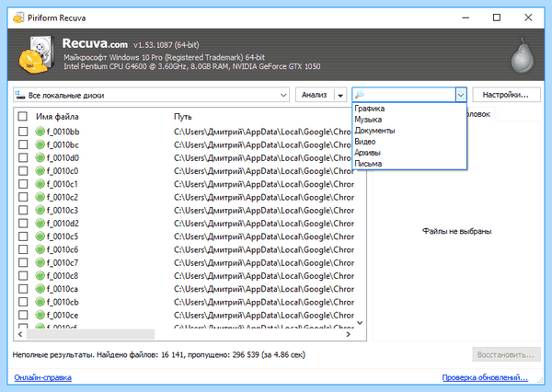Click the green status dot for f_0010c0
This screenshot has width=552, height=392.
(40, 171)
